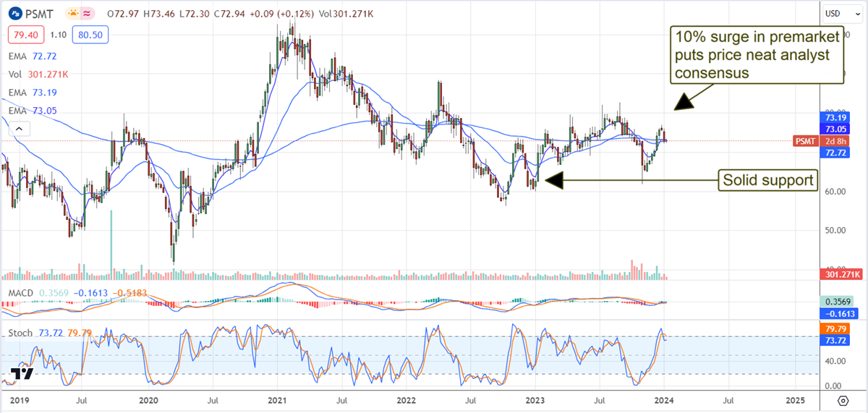Image resolution: width=868 pixels, height=413 pixels.
Task: Click 2024 on the time axis
Action: [x=664, y=399]
